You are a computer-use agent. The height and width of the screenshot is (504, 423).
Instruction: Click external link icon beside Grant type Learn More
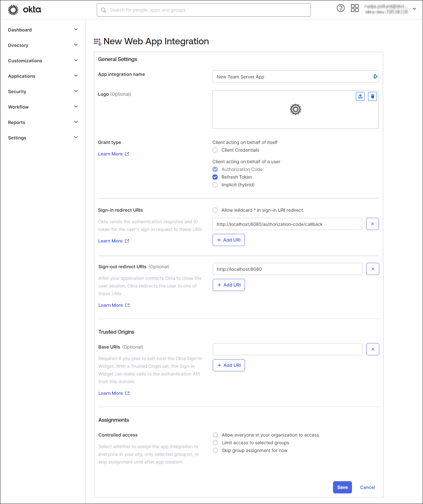pos(127,154)
